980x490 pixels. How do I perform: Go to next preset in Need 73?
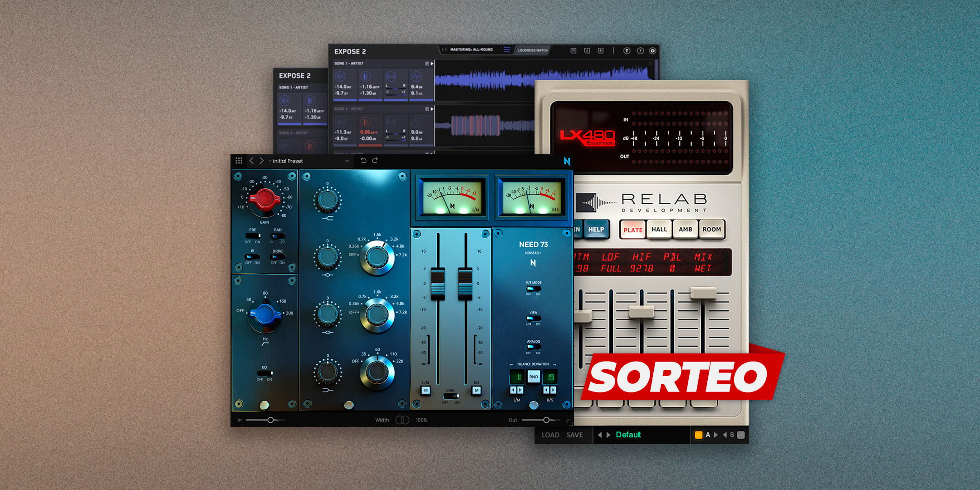261,161
